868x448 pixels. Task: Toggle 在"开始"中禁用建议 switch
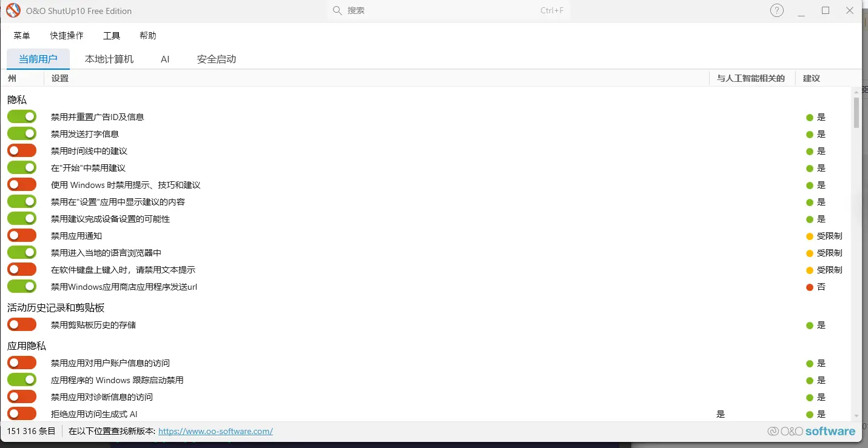(22, 167)
